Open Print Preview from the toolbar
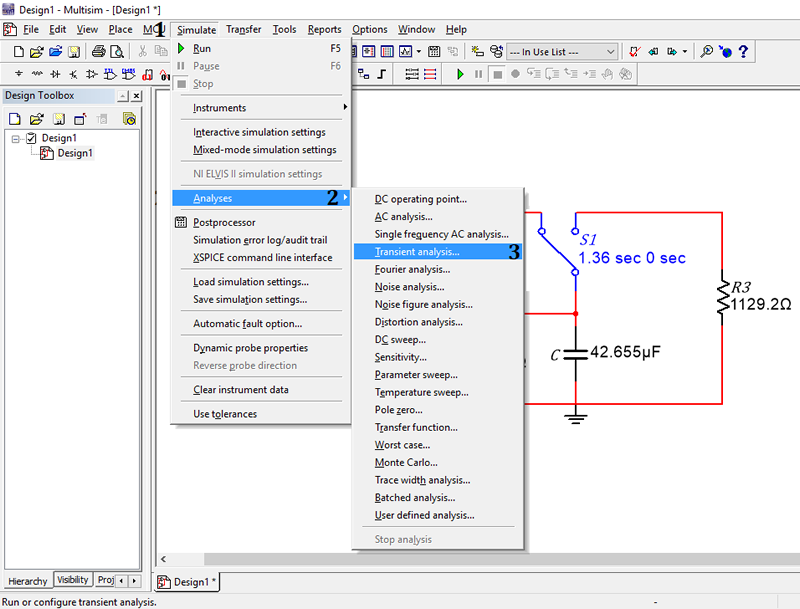 (117, 52)
